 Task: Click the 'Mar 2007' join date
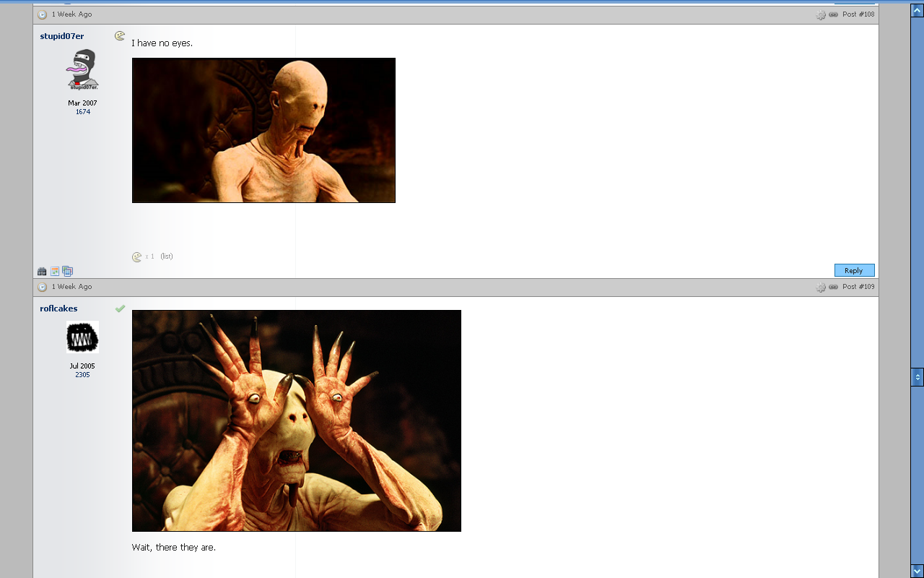[x=82, y=103]
